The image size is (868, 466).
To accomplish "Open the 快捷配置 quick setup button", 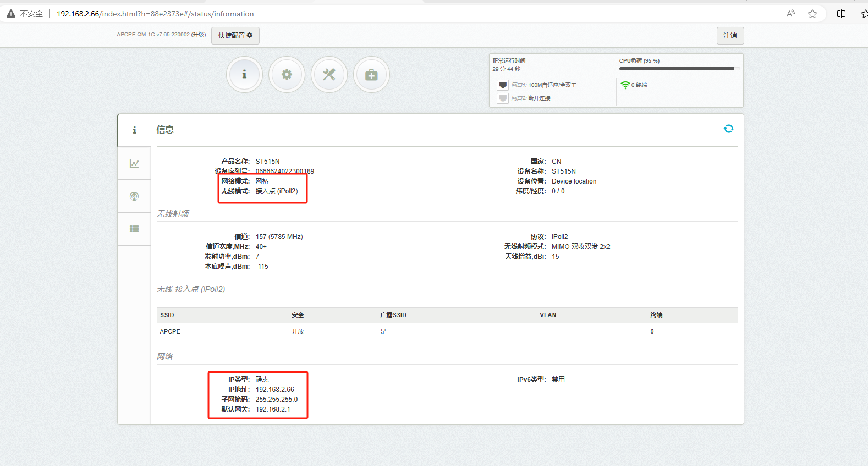I will point(235,35).
